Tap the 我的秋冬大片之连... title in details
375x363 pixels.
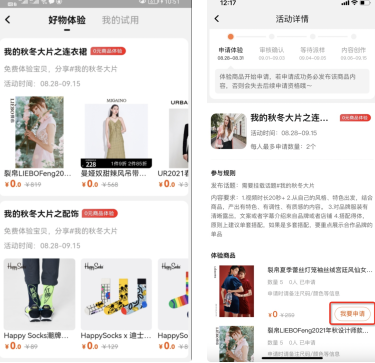289,118
